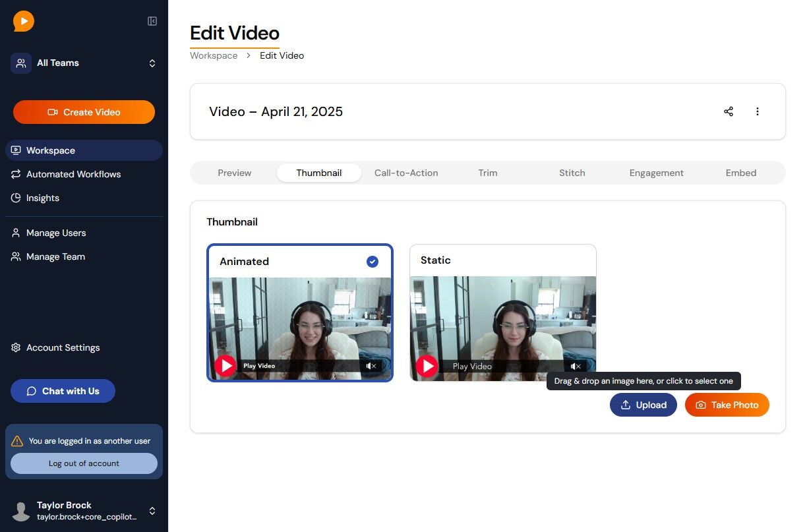Collapse the sidebar panel icon
The image size is (807, 532).
[152, 21]
